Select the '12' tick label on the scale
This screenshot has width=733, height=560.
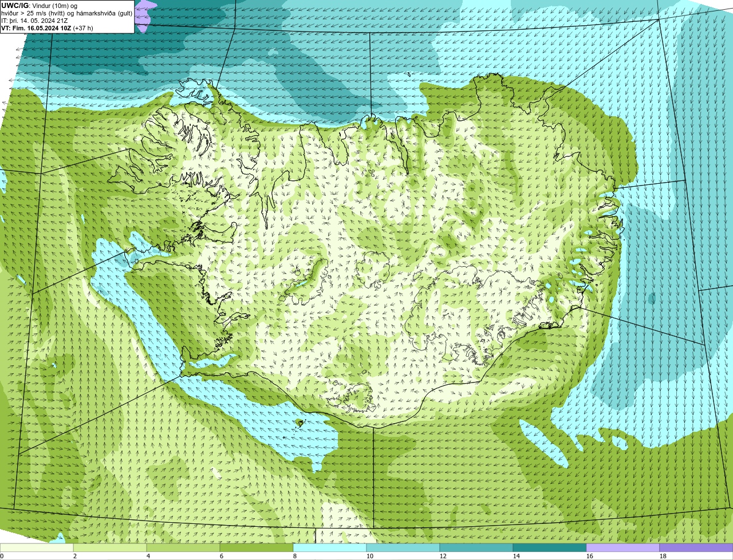(443, 556)
